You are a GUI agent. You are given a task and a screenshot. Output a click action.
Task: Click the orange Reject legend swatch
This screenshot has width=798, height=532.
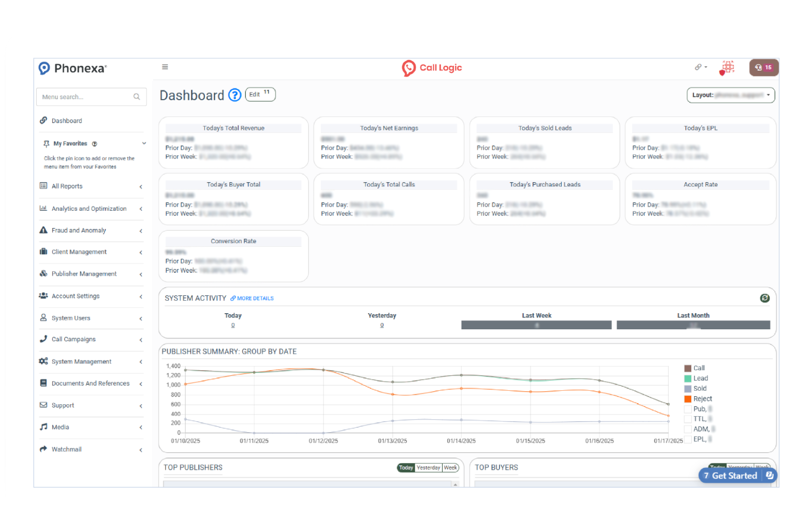(x=687, y=399)
